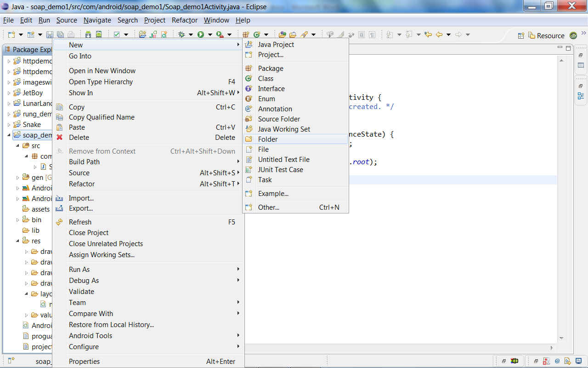Expand the Snake project tree node
The height and width of the screenshot is (368, 588).
[9, 124]
